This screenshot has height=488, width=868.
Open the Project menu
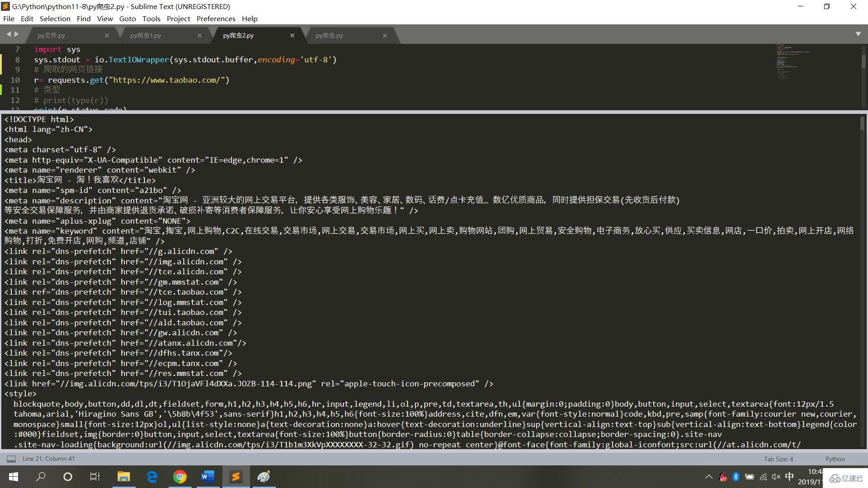[178, 19]
